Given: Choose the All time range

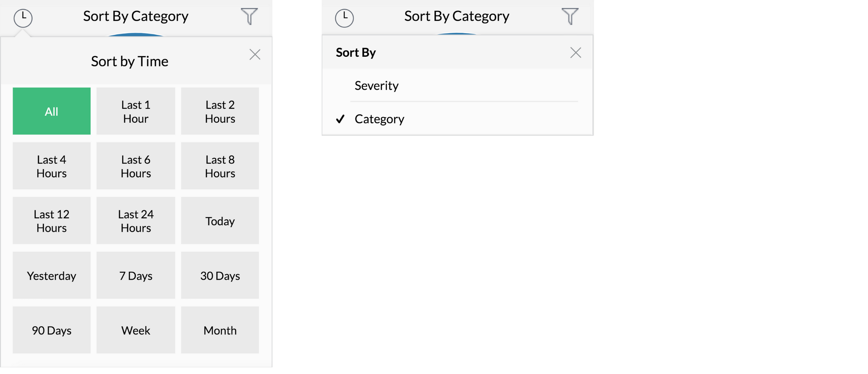Looking at the screenshot, I should 51,111.
